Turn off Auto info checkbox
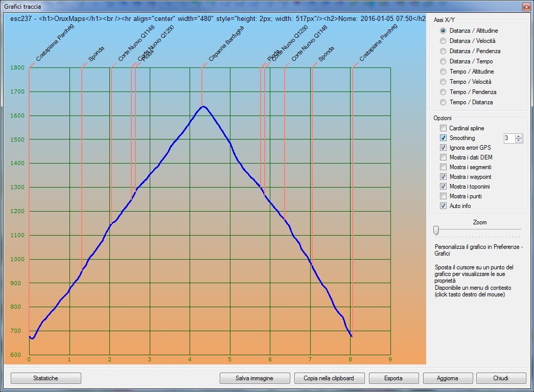534x392 pixels. click(x=443, y=206)
